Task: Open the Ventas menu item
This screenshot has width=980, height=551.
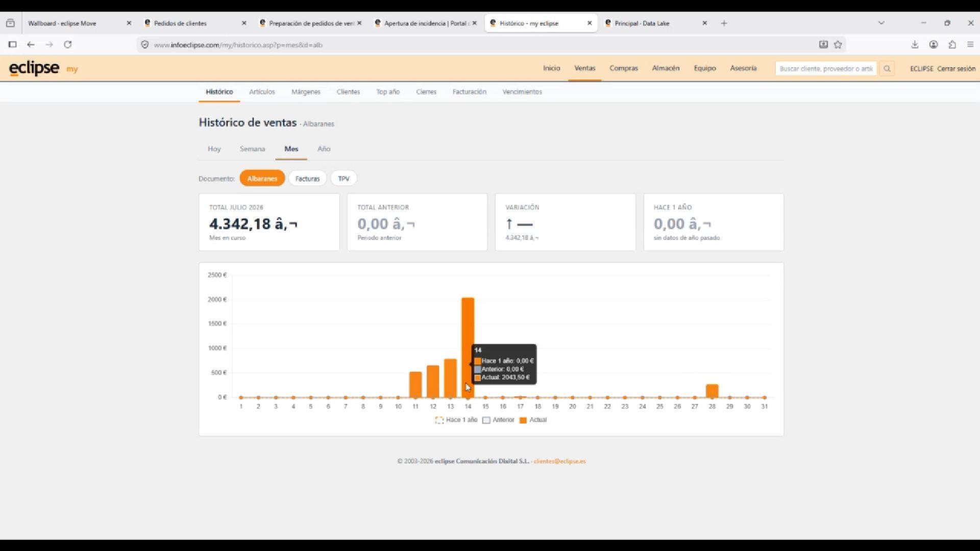Action: [x=585, y=68]
